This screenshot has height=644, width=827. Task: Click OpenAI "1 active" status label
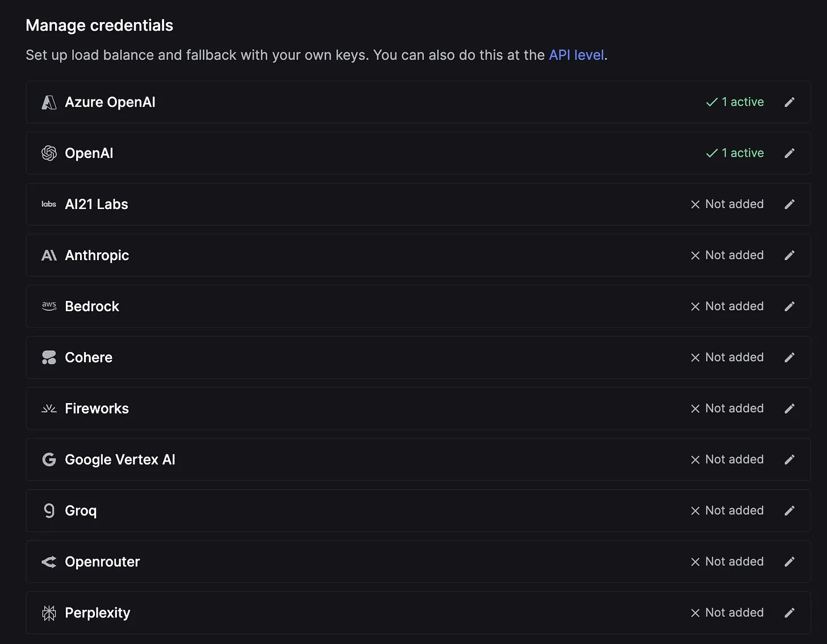click(735, 153)
